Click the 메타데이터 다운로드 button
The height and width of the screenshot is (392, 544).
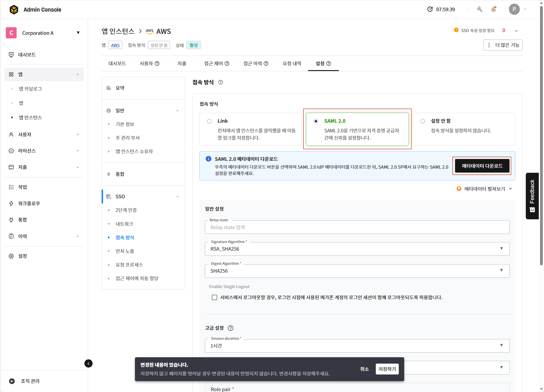click(482, 166)
